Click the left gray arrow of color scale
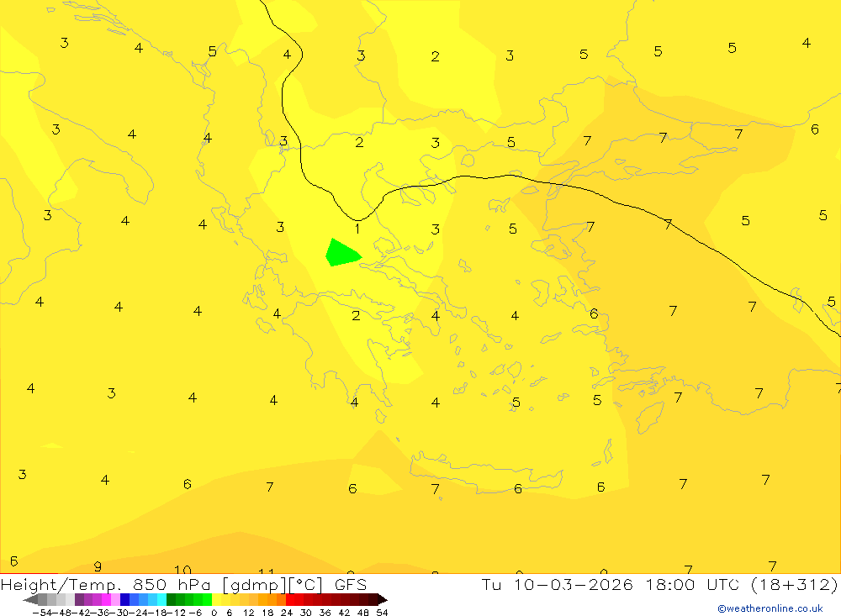 (30, 599)
